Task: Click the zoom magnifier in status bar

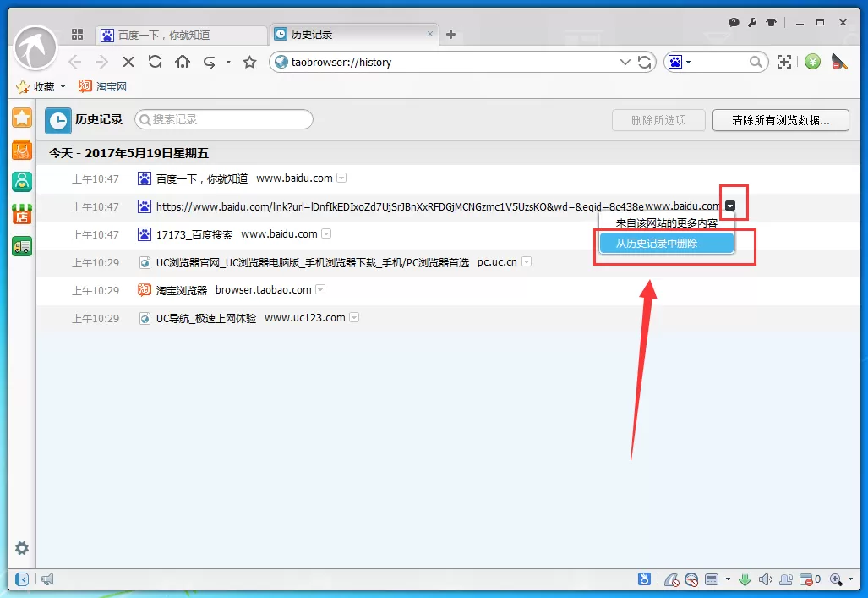Action: 836,579
